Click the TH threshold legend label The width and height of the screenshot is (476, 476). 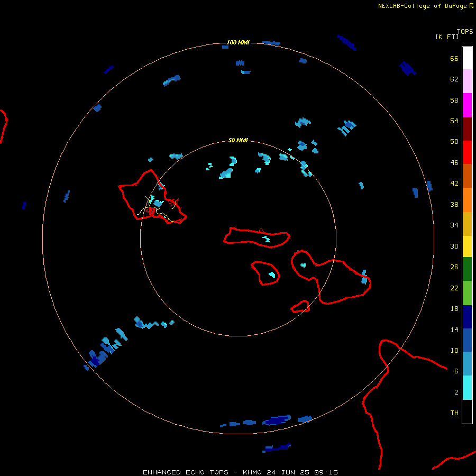454,413
